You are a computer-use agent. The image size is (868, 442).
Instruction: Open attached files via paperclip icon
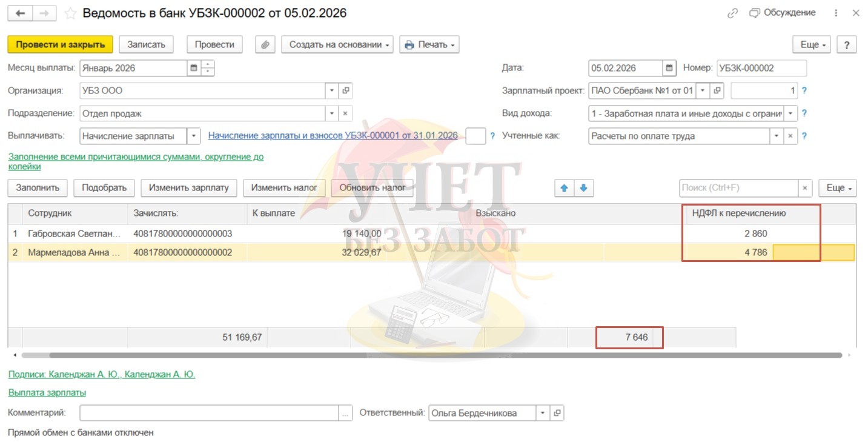pyautogui.click(x=265, y=44)
